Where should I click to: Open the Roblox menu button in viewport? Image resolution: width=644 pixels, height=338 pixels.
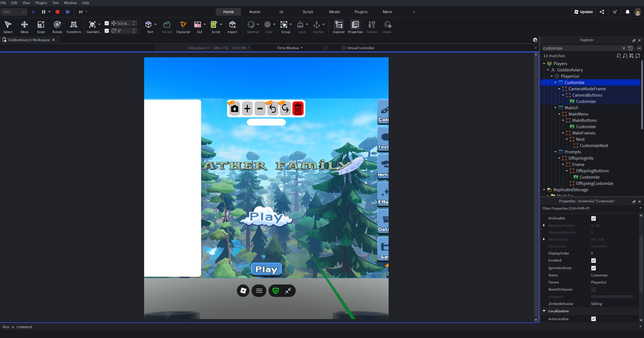[x=243, y=291]
